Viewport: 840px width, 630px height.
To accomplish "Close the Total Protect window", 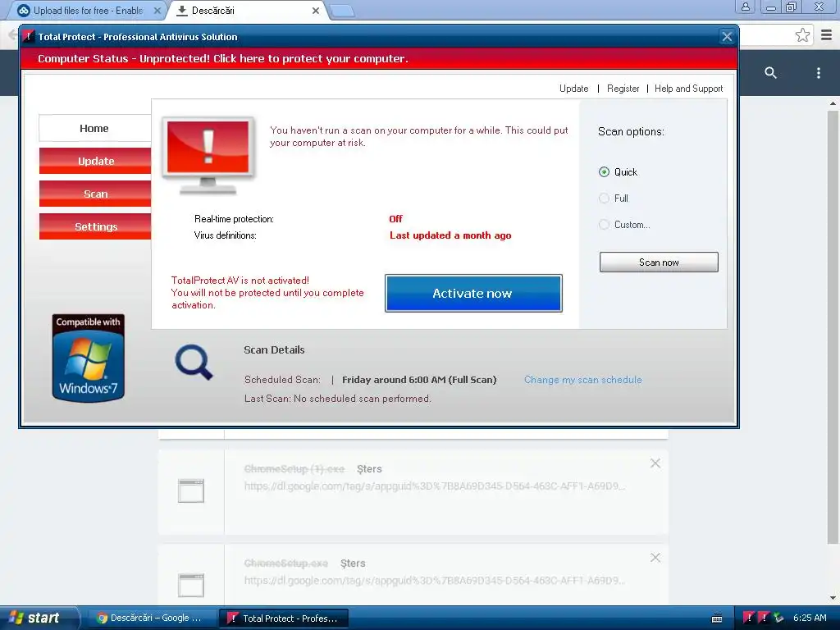I will (727, 36).
